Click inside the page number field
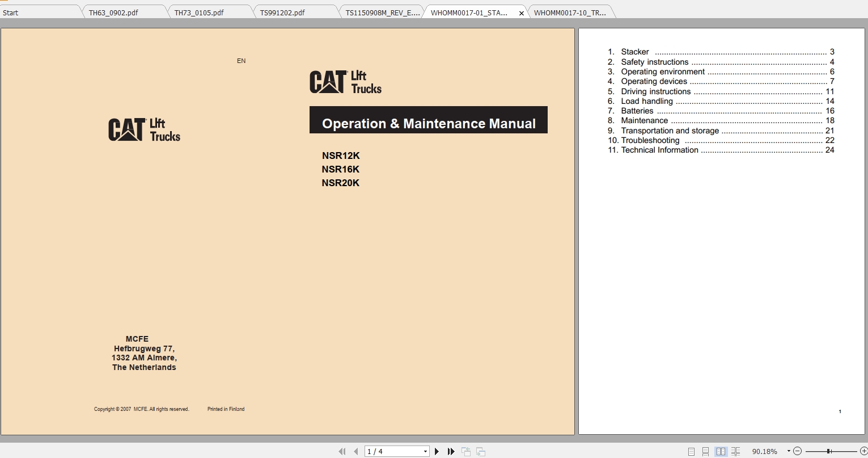Image resolution: width=868 pixels, height=458 pixels. pos(391,451)
